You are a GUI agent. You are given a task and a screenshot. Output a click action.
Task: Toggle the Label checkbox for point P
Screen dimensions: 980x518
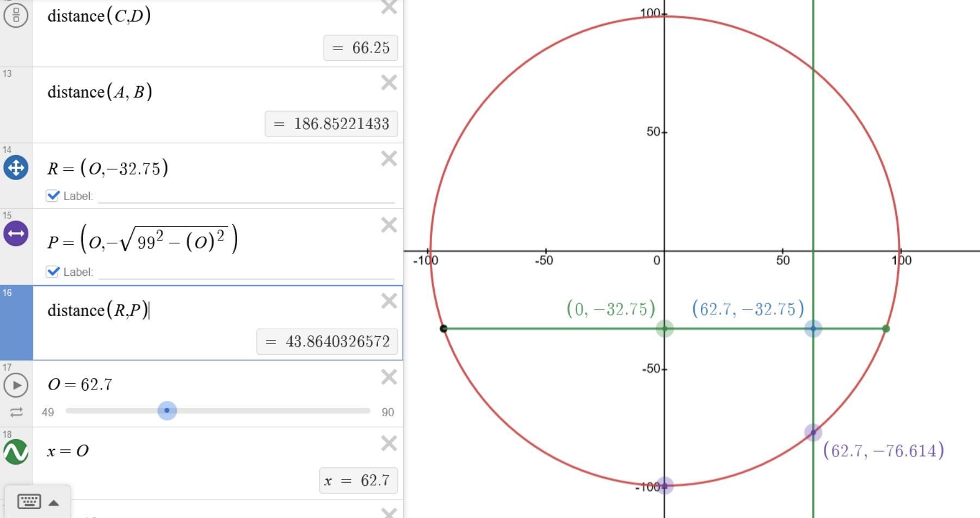click(53, 272)
